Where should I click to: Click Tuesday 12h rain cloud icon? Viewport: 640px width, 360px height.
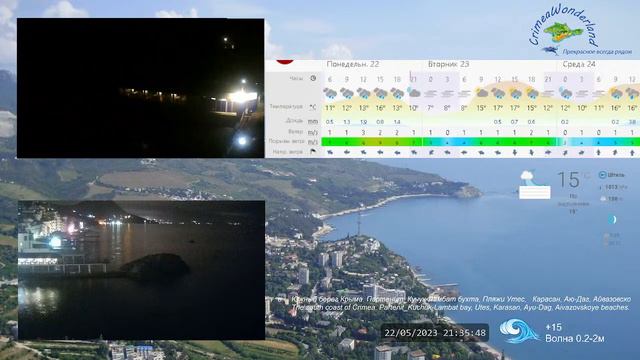[x=498, y=93]
